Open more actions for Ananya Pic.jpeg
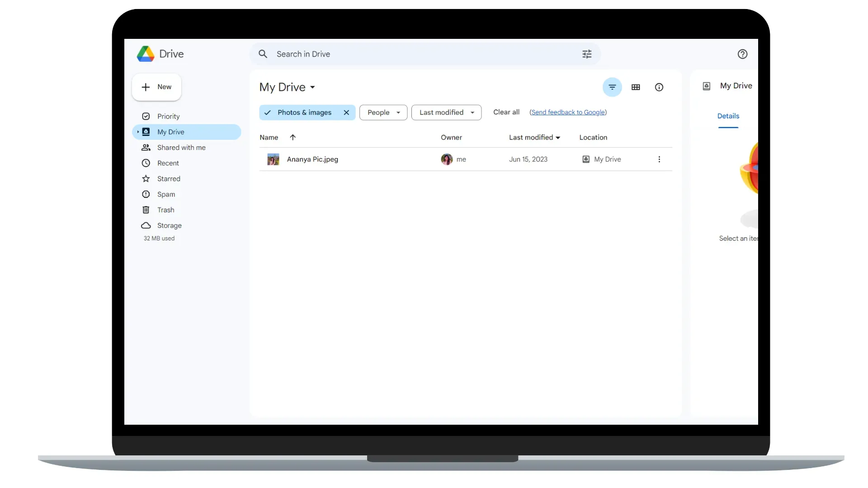This screenshot has height=488, width=868. click(659, 160)
